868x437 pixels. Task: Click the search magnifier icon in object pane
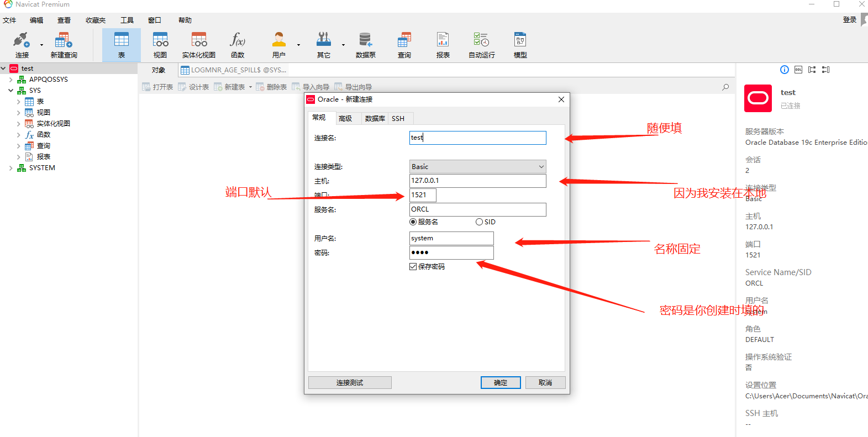coord(725,87)
